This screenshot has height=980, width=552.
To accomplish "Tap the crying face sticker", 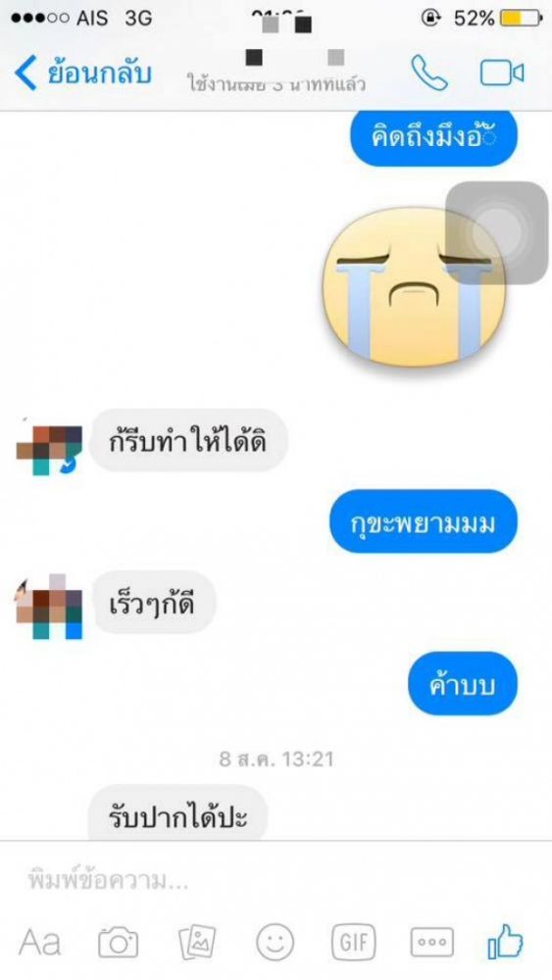I will [x=414, y=287].
